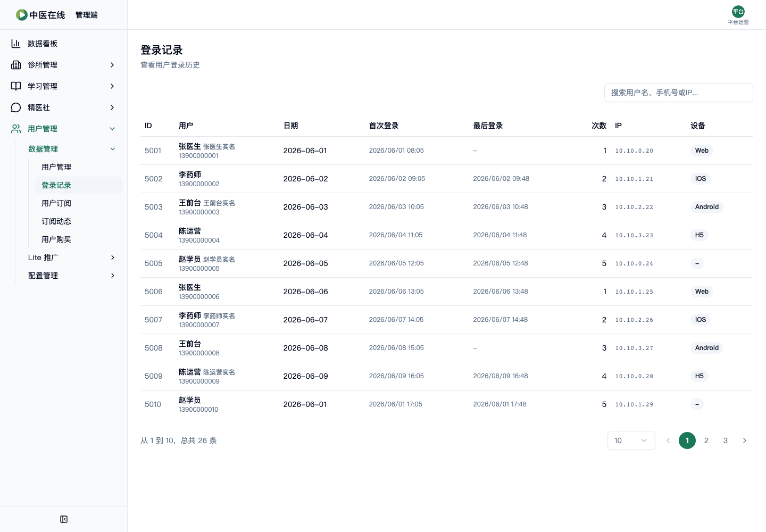Click the 最后登录 column header
Image resolution: width=766 pixels, height=532 pixels.
488,126
